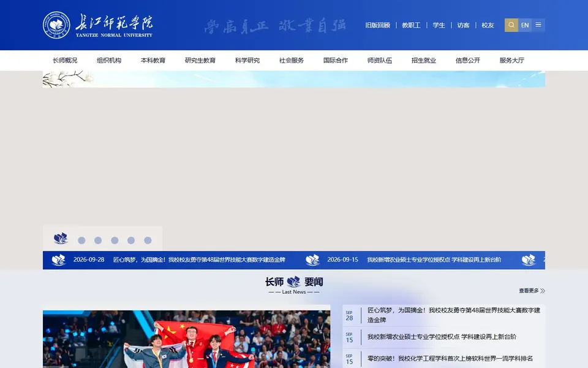This screenshot has width=588, height=368.
Task: Open the hamburger menu icon
Action: tap(538, 25)
